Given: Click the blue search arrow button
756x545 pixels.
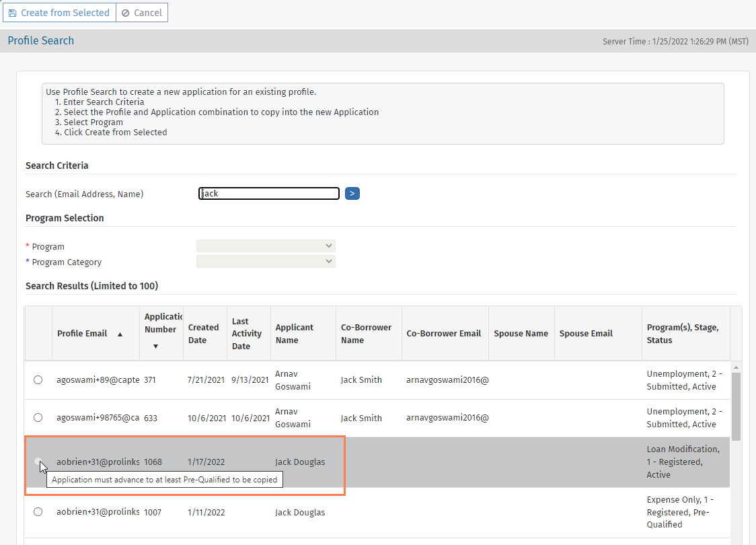Looking at the screenshot, I should [352, 194].
